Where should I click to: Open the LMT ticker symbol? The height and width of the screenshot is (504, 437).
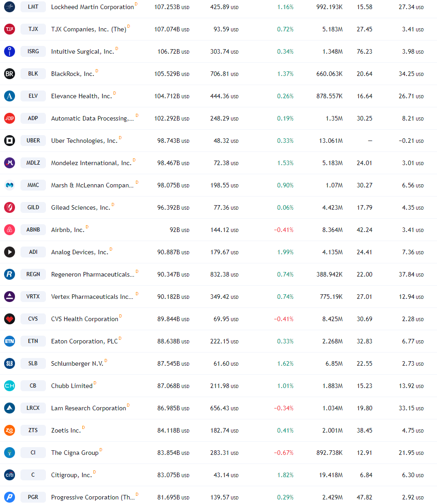pos(33,7)
